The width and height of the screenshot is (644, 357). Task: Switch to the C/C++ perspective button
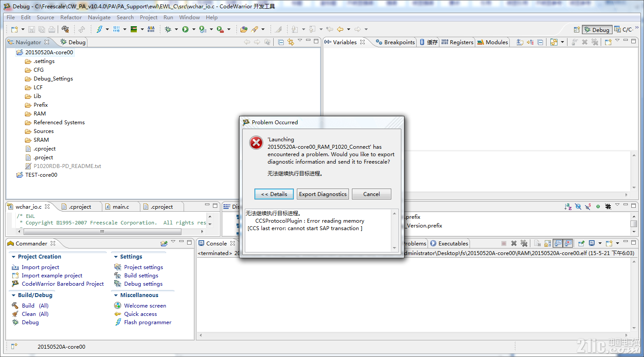click(x=624, y=29)
